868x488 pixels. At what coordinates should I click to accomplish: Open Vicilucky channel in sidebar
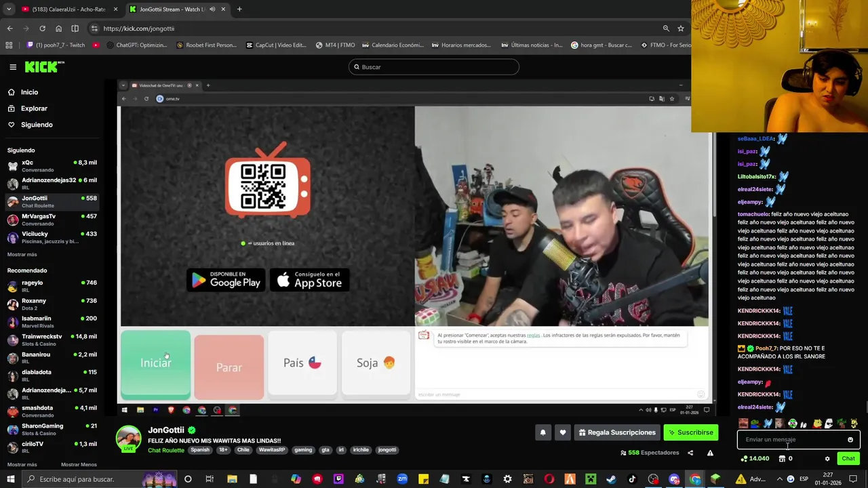coord(52,237)
